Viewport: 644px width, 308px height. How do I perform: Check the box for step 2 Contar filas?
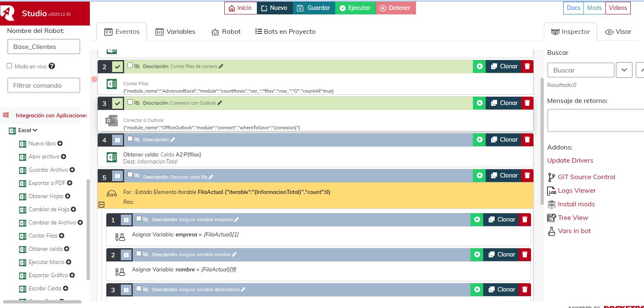point(130,65)
